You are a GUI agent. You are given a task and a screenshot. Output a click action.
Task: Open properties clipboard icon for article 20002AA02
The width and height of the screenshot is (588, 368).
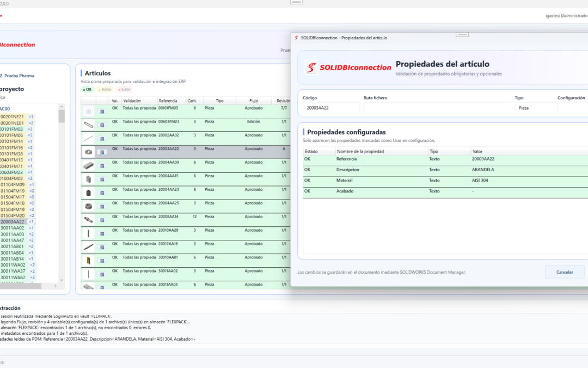[x=102, y=138]
